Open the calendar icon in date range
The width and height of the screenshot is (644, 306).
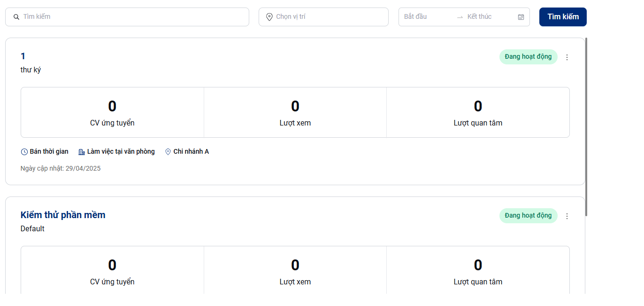521,17
